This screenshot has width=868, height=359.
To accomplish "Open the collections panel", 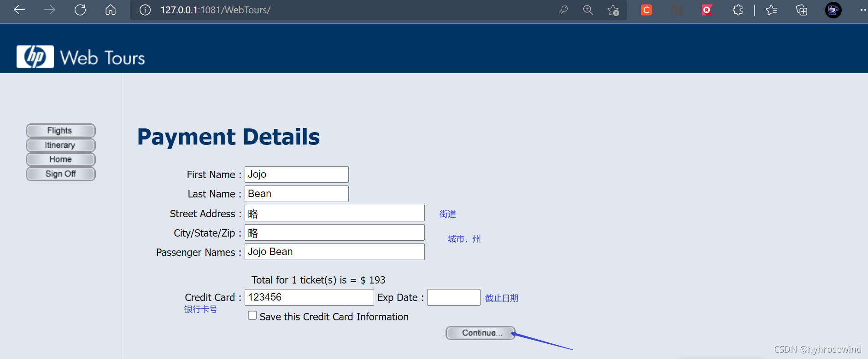I will click(802, 10).
